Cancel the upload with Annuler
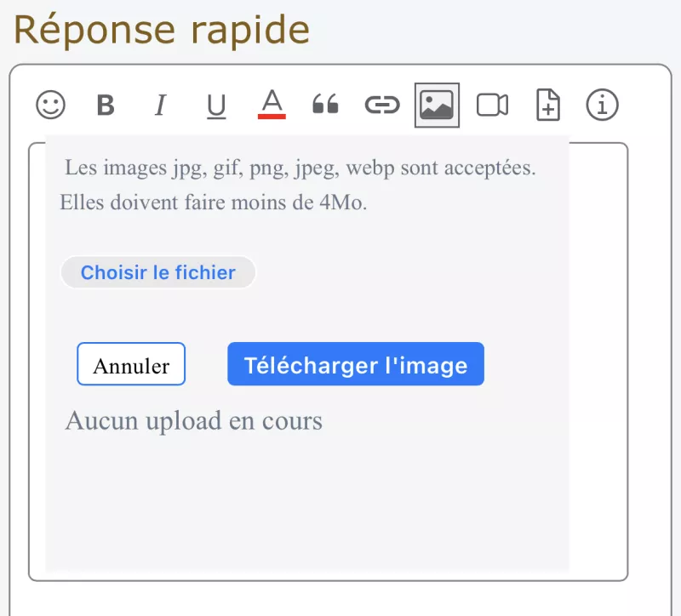Screen dimensions: 681x616 point(131,365)
